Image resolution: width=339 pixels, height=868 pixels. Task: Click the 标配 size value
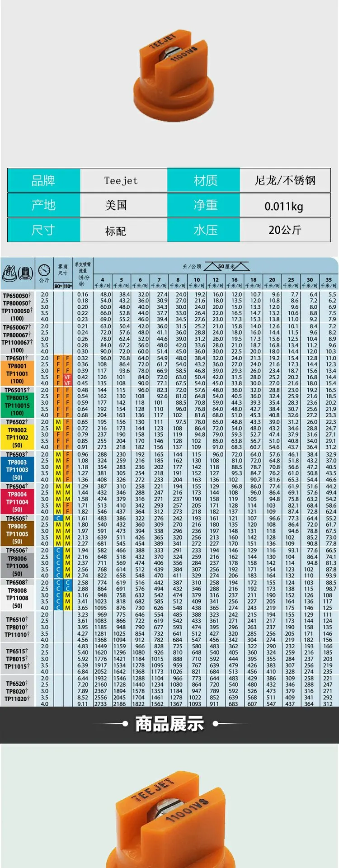(116, 231)
